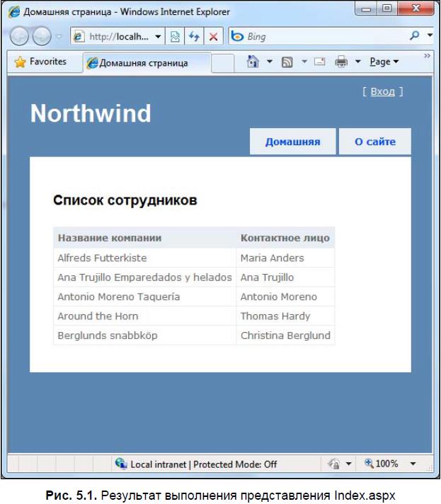Open the recent pages dropdown arrow
The width and height of the screenshot is (441, 504).
click(x=59, y=37)
